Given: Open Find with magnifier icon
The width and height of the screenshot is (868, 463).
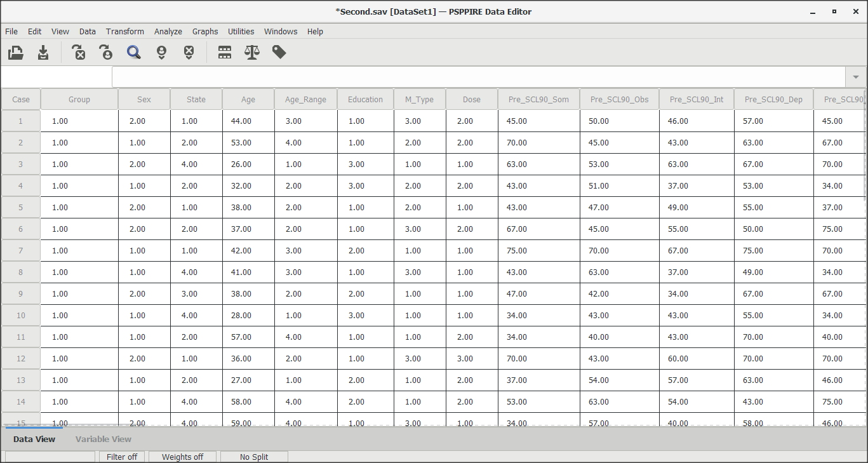Looking at the screenshot, I should pyautogui.click(x=133, y=53).
